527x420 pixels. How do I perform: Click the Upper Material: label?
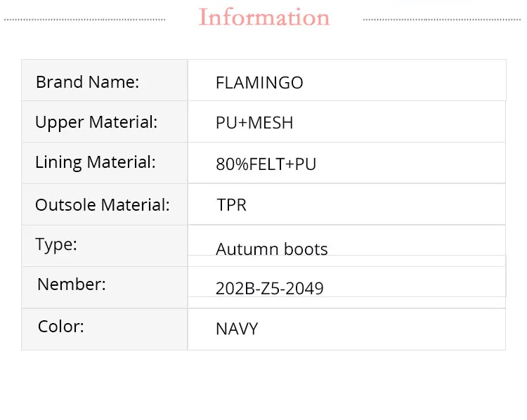coord(96,122)
